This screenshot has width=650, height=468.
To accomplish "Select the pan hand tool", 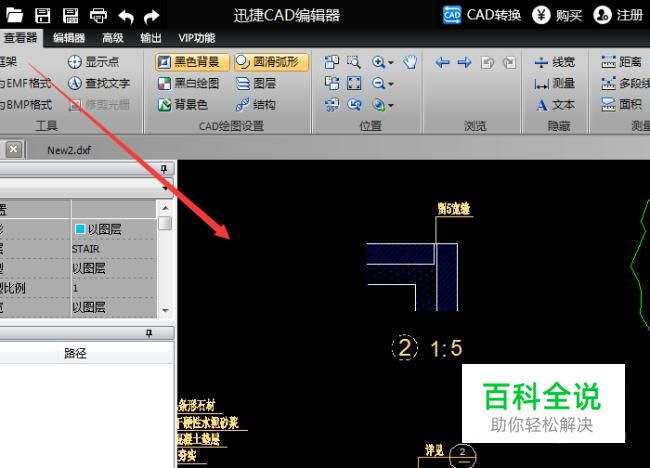I will coord(410,62).
